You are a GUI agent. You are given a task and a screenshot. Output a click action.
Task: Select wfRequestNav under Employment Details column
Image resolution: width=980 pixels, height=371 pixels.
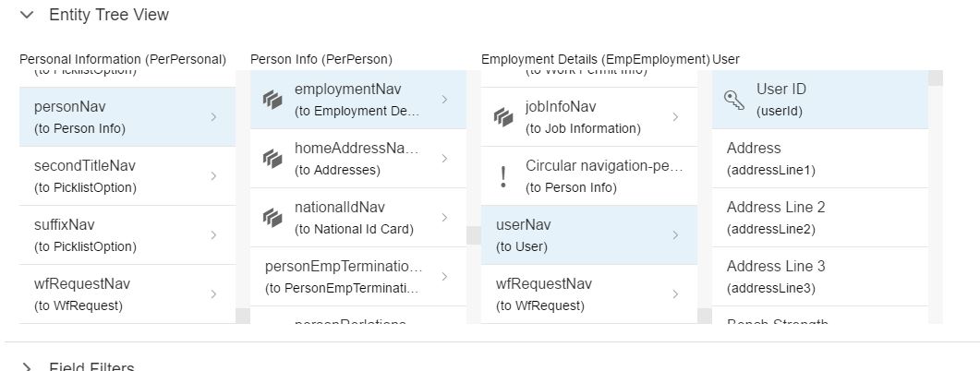[588, 294]
